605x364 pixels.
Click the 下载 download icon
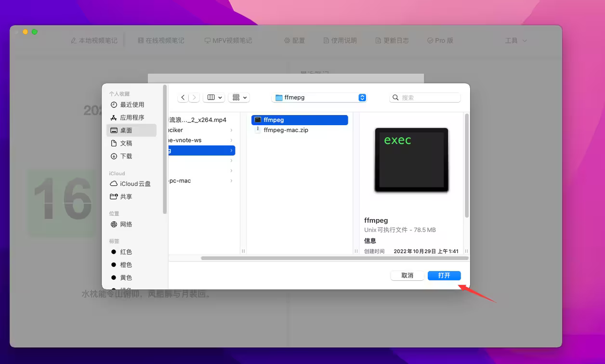[114, 156]
